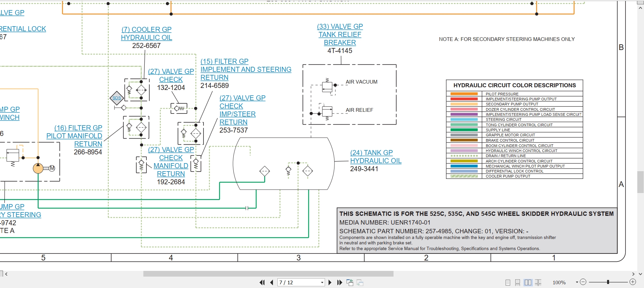Click the NOTE A secondary steering text
The width and height of the screenshot is (644, 288).
tap(507, 39)
